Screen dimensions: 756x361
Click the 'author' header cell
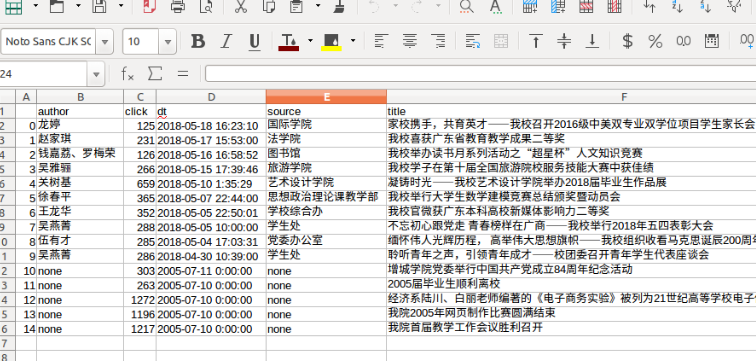(x=80, y=111)
